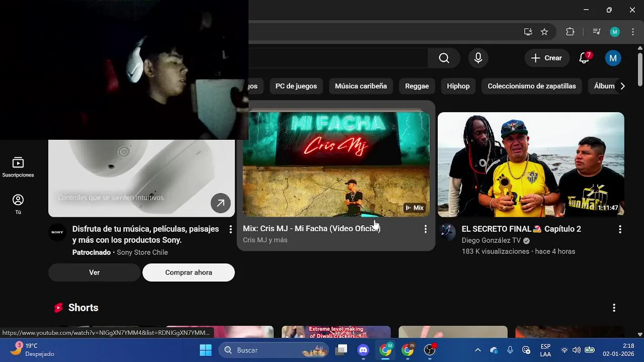Open the Sony ad title link
Viewport: 644px width, 362px height.
point(146,234)
